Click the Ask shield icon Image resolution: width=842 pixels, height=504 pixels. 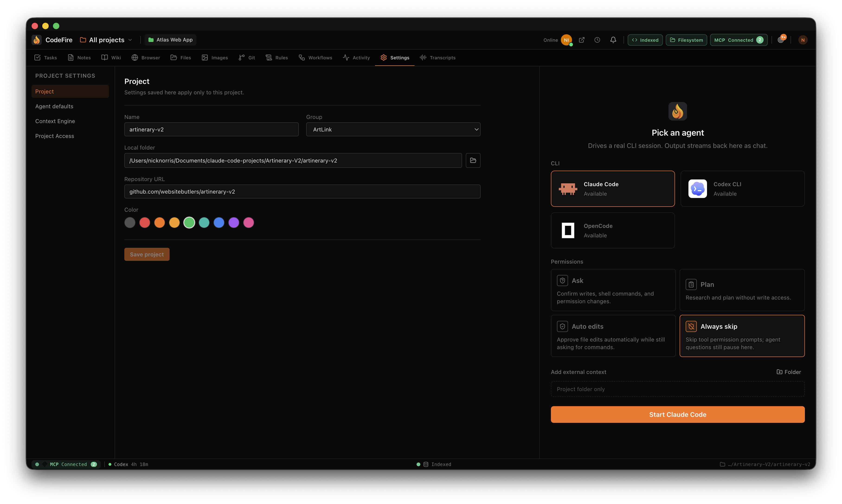(562, 281)
